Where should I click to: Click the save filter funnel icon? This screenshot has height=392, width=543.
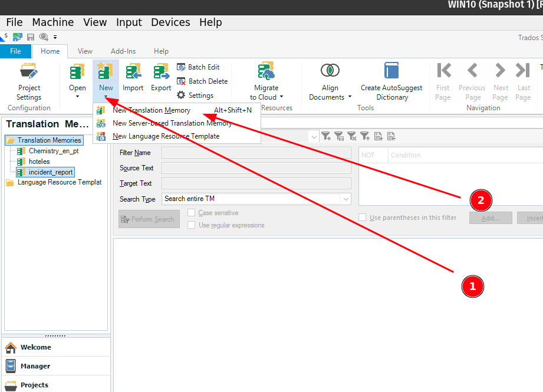tap(339, 136)
